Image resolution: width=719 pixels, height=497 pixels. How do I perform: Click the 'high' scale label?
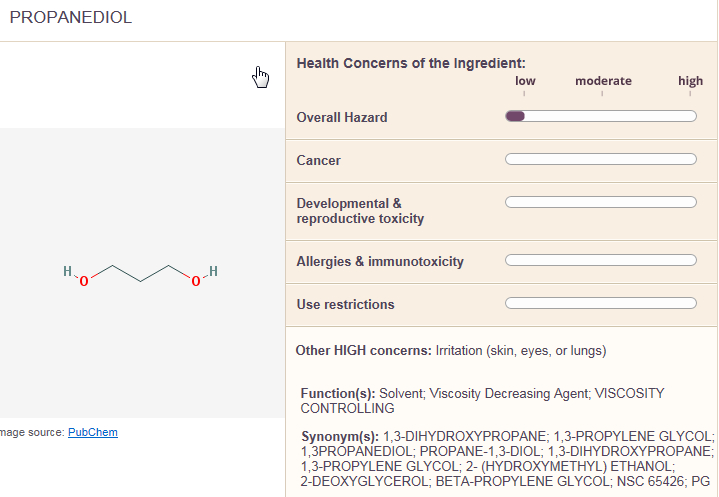691,81
